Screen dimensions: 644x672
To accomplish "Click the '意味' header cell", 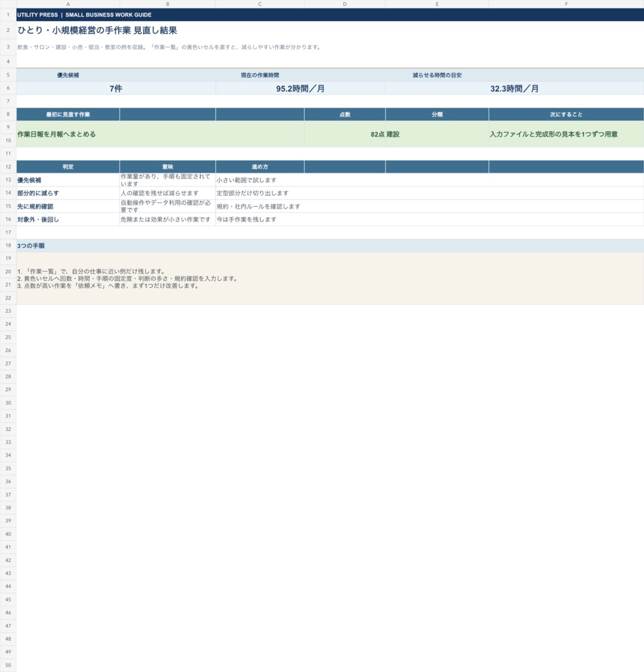I will coord(167,167).
